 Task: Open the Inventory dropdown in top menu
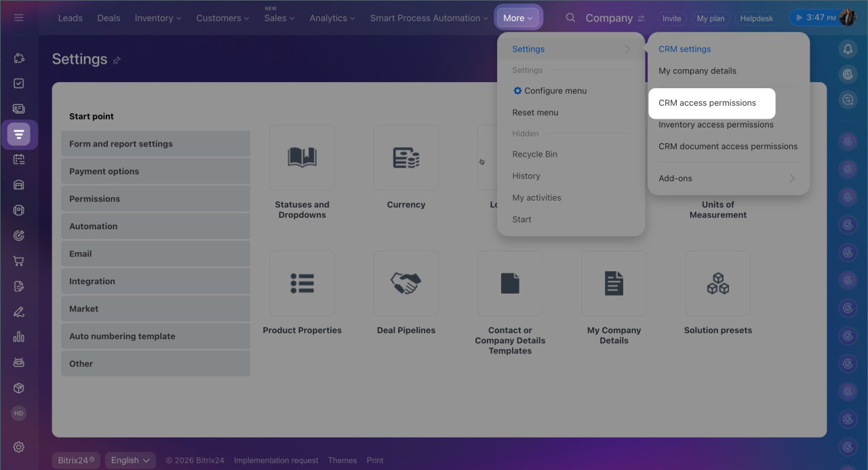[158, 18]
